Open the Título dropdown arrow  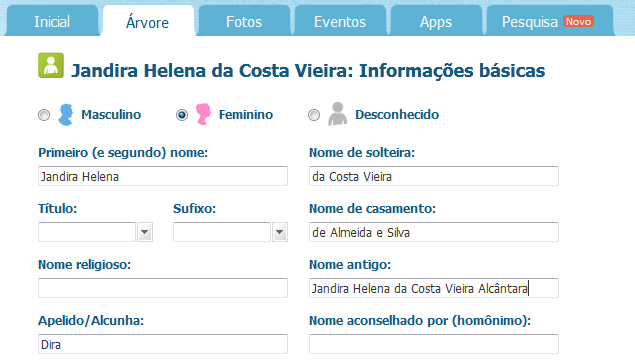(x=145, y=232)
